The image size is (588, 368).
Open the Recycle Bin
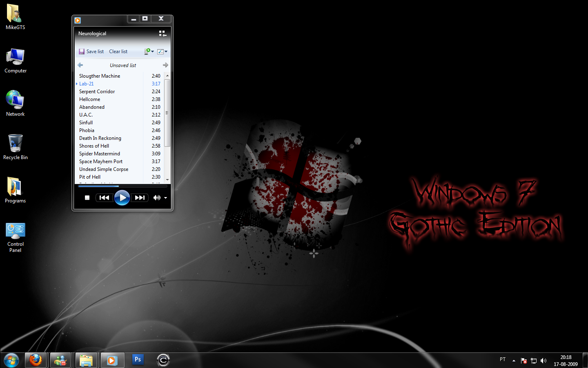click(15, 147)
